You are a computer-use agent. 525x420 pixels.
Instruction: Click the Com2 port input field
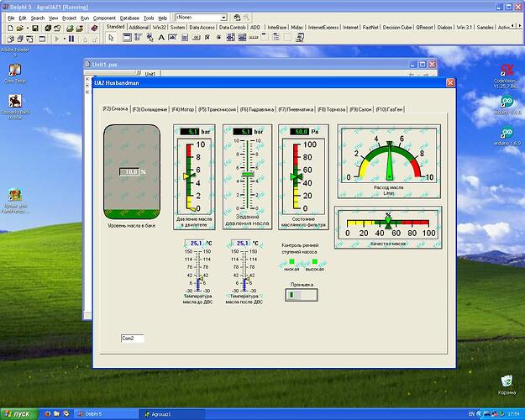coord(132,339)
